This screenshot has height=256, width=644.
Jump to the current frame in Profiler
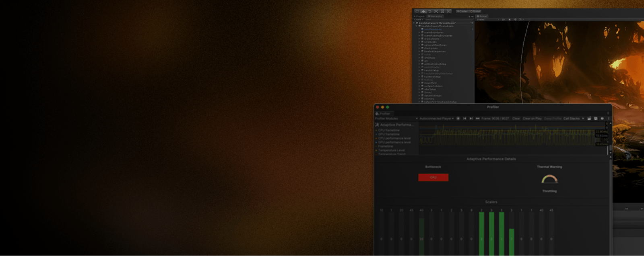pos(477,119)
